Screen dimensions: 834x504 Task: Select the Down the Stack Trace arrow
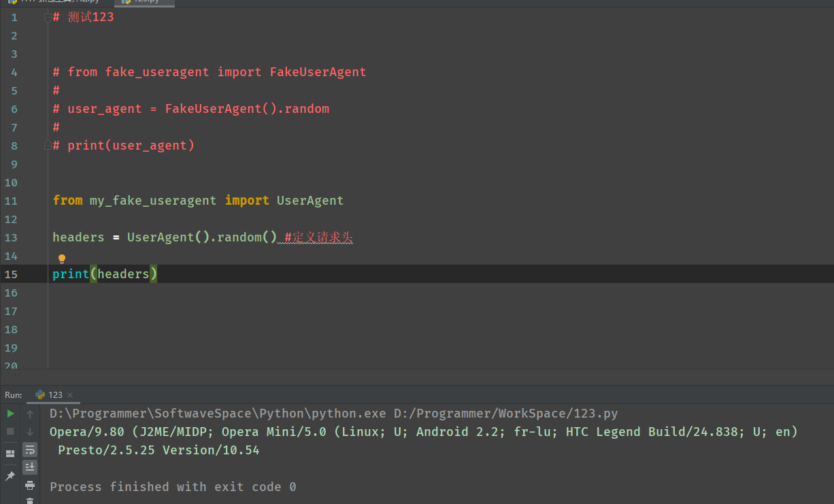29,431
